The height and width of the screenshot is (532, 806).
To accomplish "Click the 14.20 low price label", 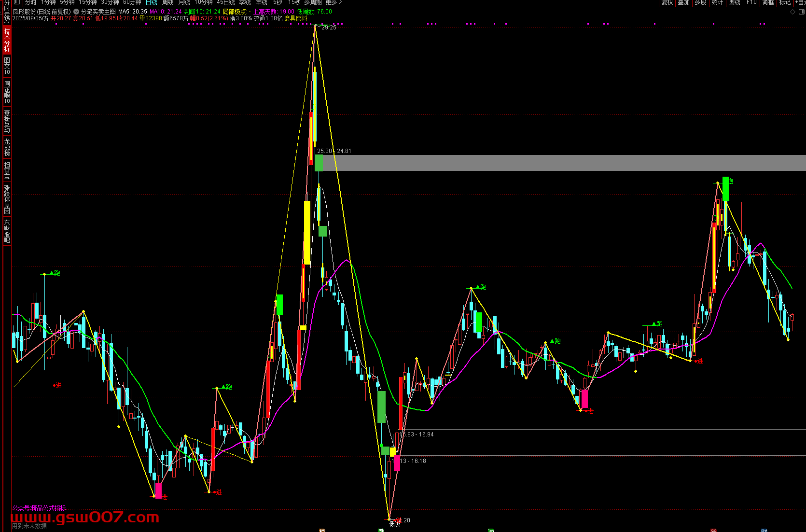I will [403, 520].
